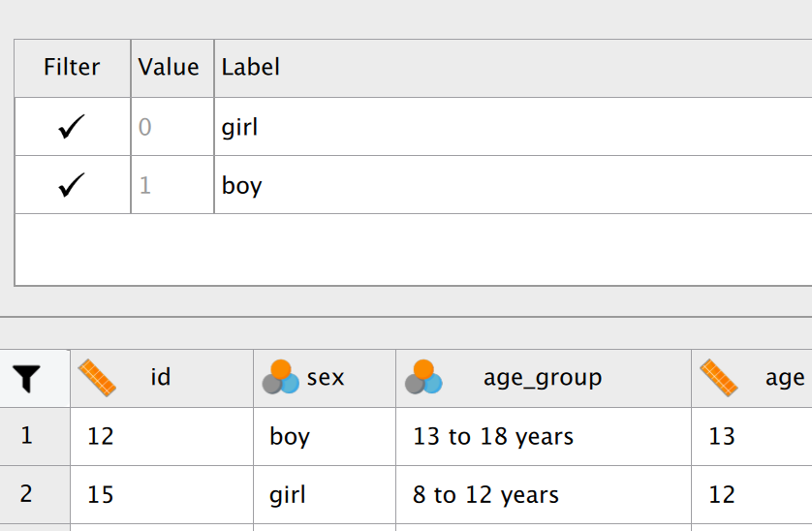Edit the label cell 'boy' in label table
Image resolution: width=812 pixels, height=531 pixels.
(x=513, y=185)
